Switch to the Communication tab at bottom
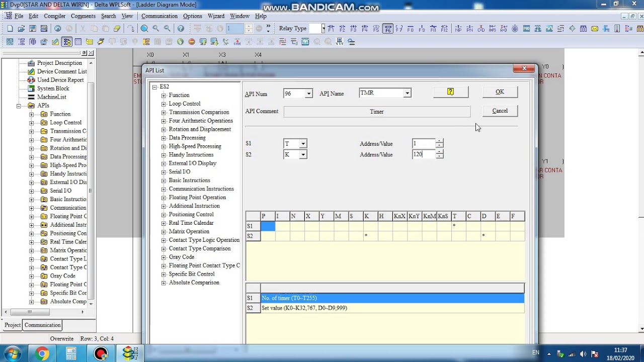 [43, 325]
